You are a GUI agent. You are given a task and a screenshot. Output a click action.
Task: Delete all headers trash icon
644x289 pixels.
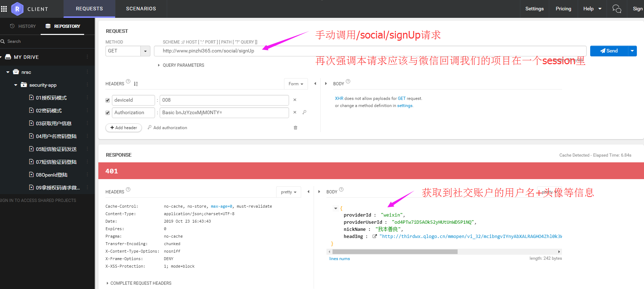pyautogui.click(x=295, y=128)
